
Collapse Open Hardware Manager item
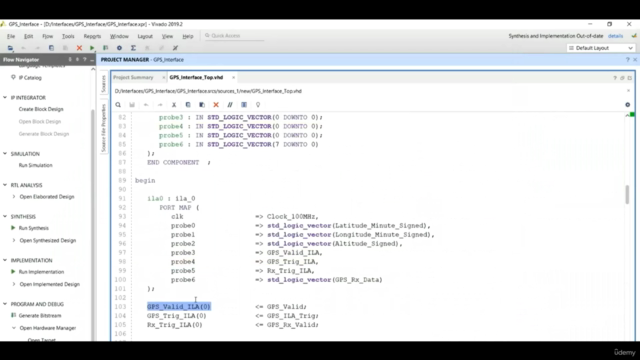tap(14, 328)
